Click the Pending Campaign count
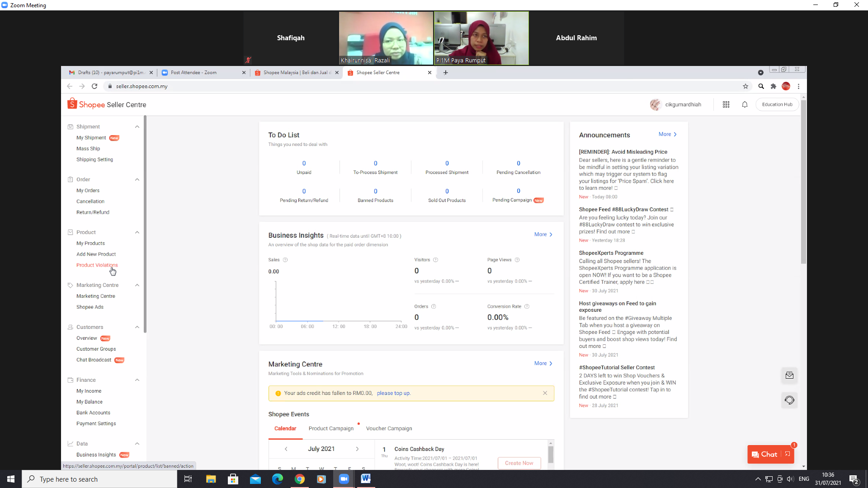Screen dimensions: 868x488 518,191
